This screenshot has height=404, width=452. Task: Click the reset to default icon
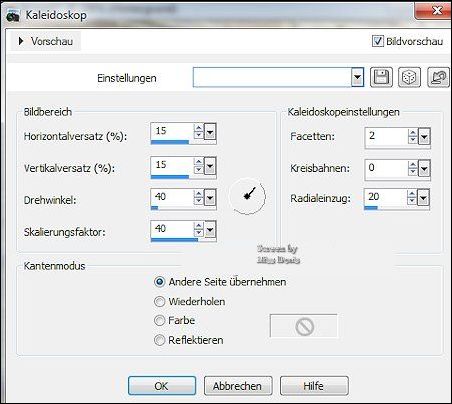click(x=438, y=77)
